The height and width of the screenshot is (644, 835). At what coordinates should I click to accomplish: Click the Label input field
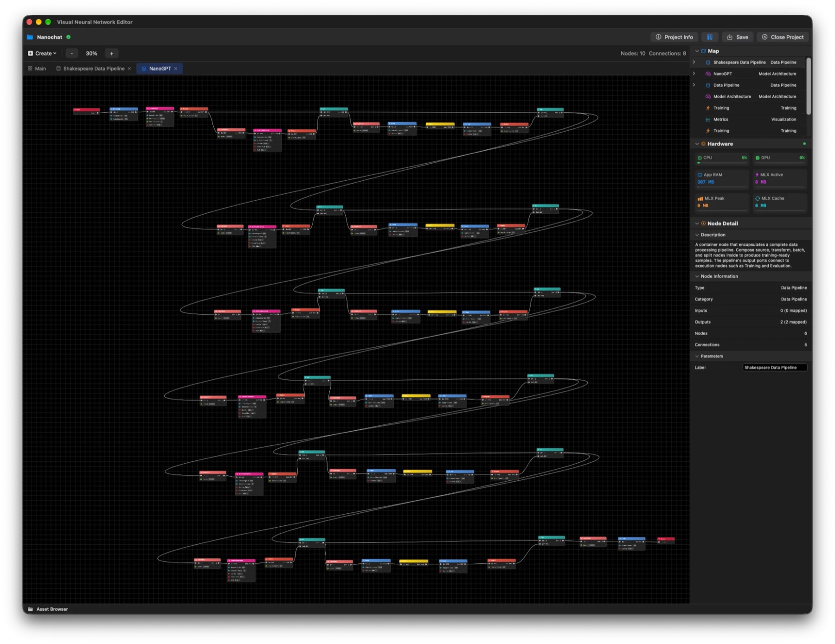[x=775, y=368]
